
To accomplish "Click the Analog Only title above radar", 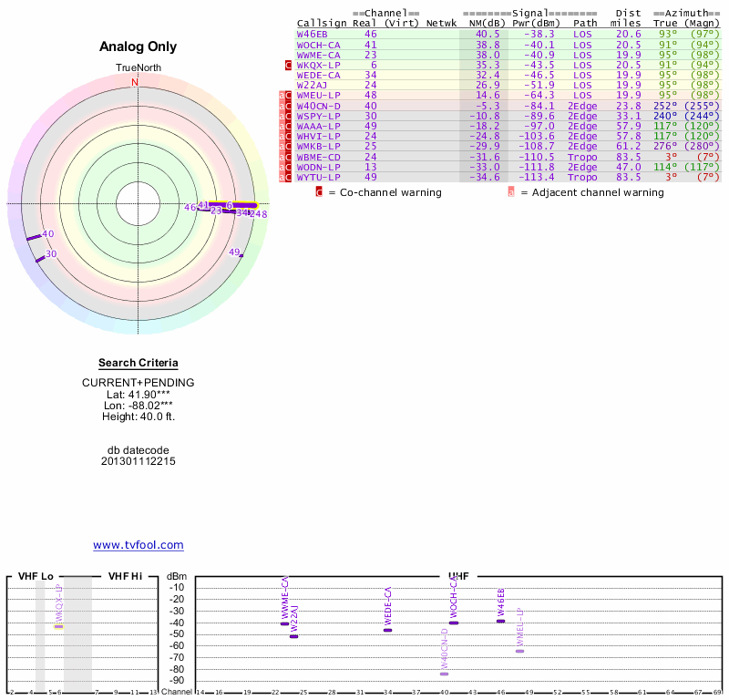I will tap(138, 47).
